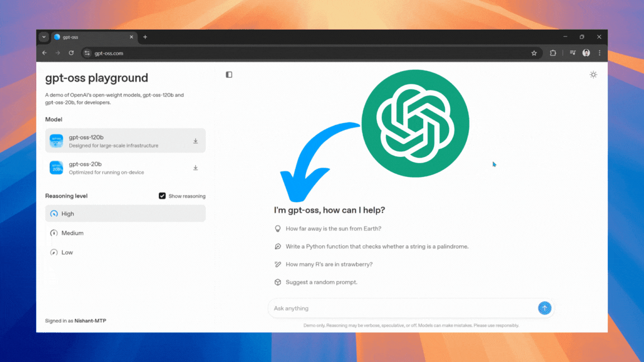644x362 pixels.
Task: Click the cube icon beside random prompt
Action: (278, 282)
